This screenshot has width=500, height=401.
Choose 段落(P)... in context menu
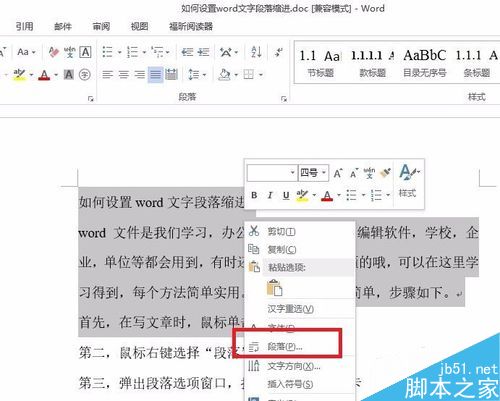pos(300,347)
